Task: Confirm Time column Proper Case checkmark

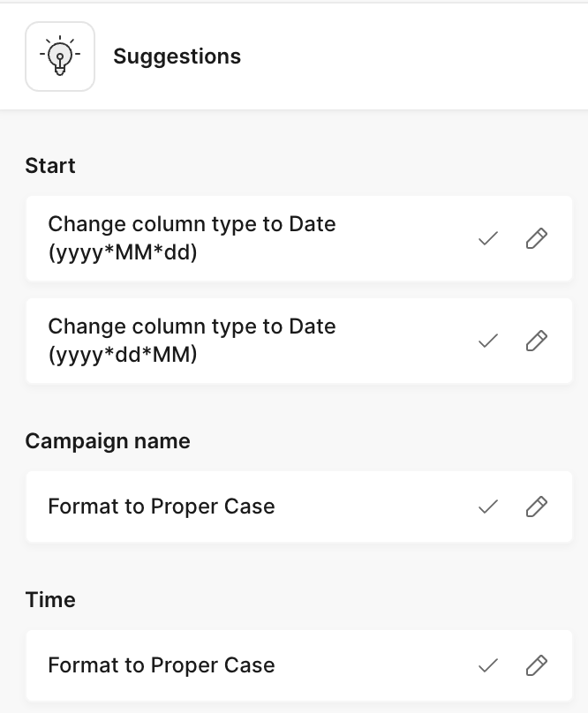Action: pos(488,665)
